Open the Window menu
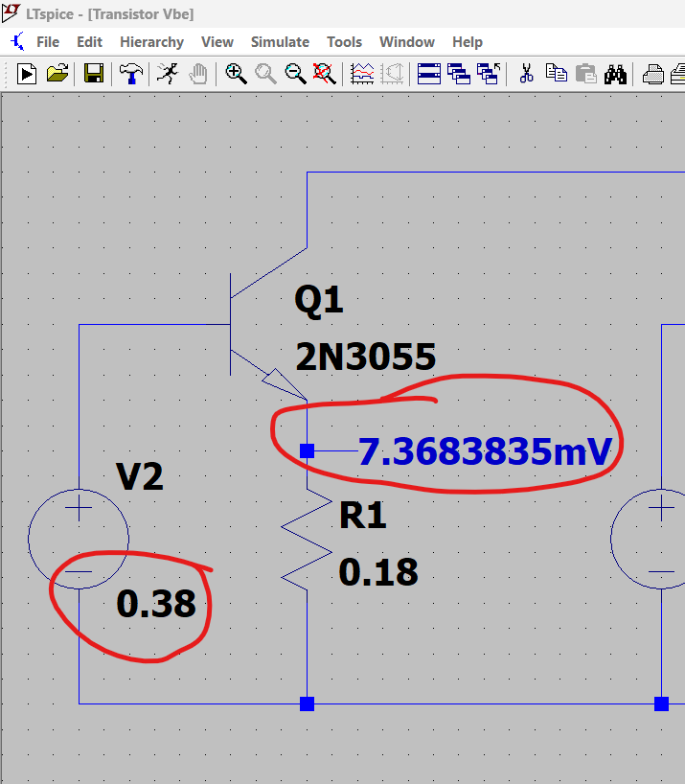The width and height of the screenshot is (685, 784). pos(407,42)
